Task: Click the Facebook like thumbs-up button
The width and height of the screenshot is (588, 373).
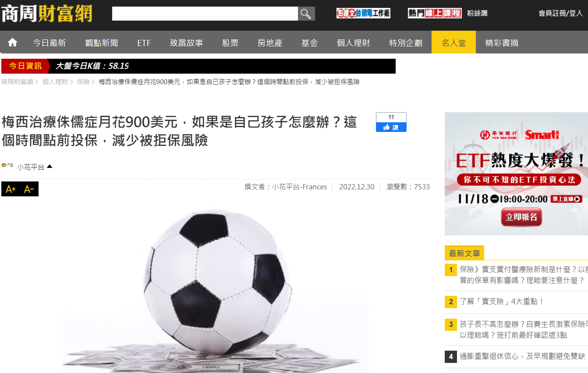Action: tap(391, 127)
